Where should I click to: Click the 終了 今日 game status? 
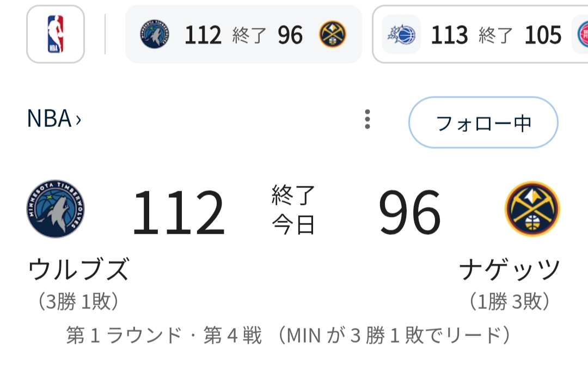293,209
